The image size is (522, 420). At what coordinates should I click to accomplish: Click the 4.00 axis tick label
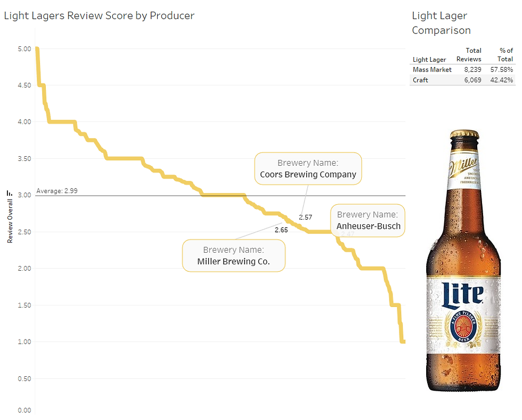pyautogui.click(x=25, y=122)
